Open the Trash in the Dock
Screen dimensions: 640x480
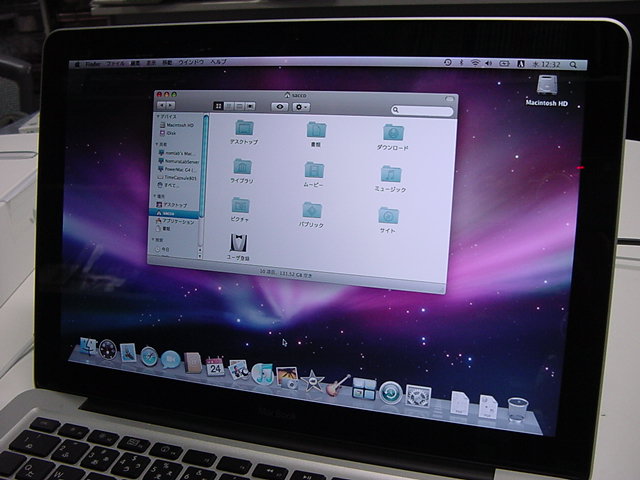(x=518, y=409)
